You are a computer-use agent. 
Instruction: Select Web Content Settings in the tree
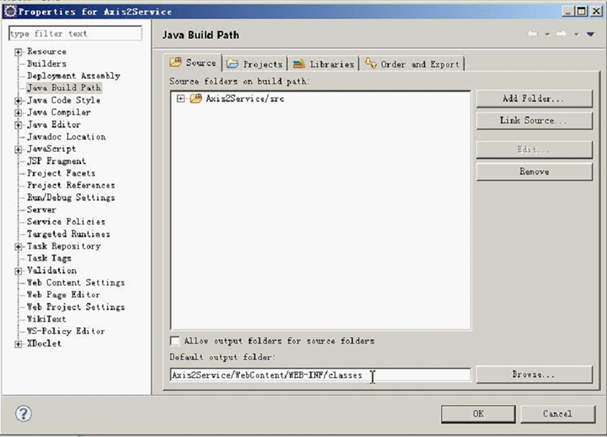tap(76, 283)
